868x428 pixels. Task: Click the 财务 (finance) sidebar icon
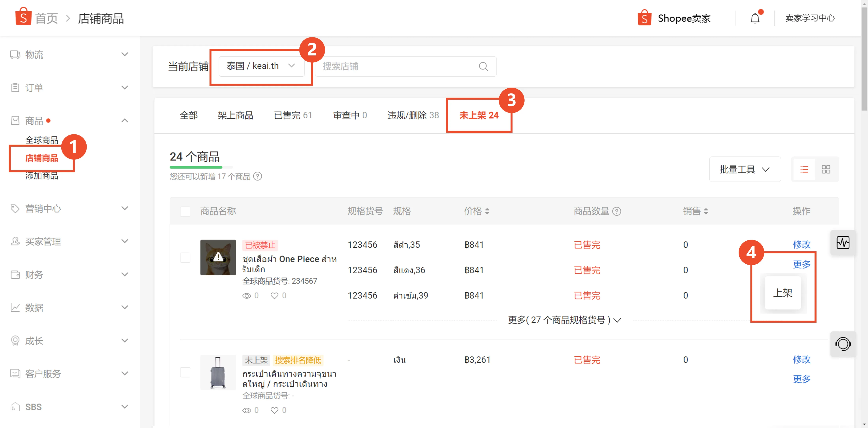point(15,274)
